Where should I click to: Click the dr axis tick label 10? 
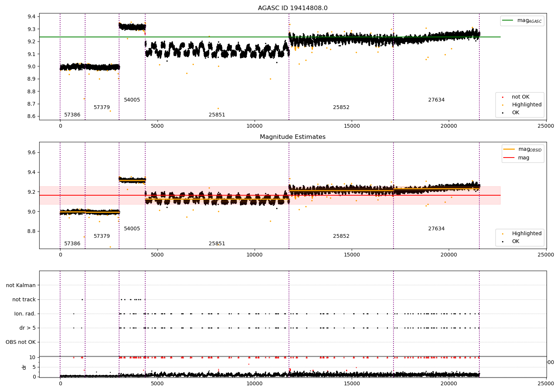click(32, 358)
